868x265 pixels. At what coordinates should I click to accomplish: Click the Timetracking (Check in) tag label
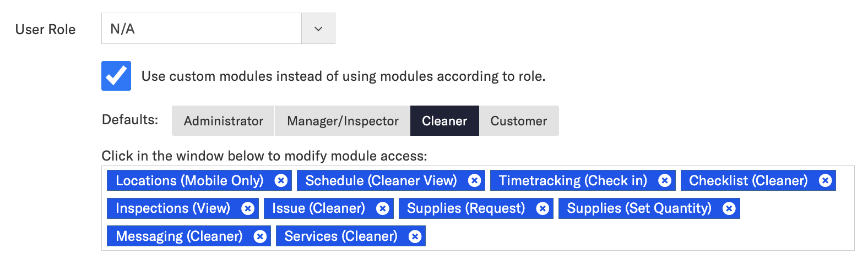point(573,180)
